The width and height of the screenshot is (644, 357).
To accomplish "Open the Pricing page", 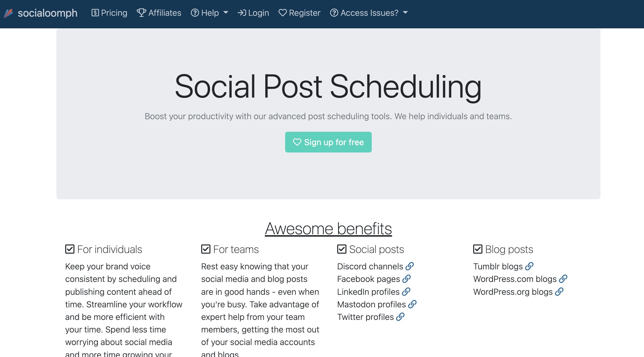I will [x=109, y=12].
